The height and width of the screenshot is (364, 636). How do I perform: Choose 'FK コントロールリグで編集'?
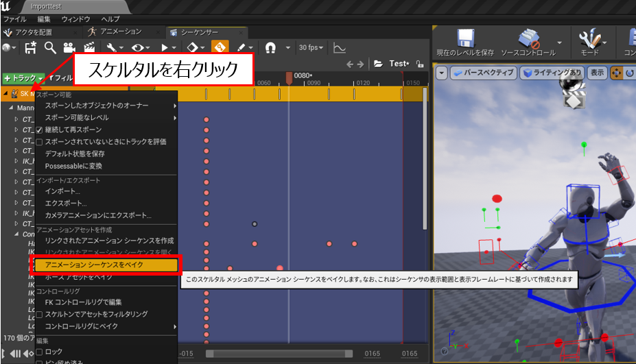click(106, 302)
